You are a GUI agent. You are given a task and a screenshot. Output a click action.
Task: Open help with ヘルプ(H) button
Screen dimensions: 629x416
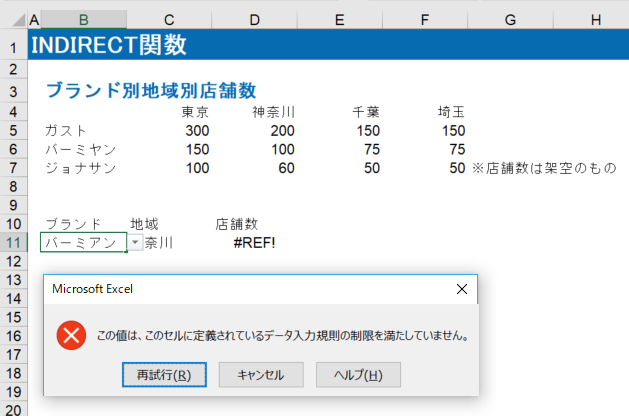358,375
